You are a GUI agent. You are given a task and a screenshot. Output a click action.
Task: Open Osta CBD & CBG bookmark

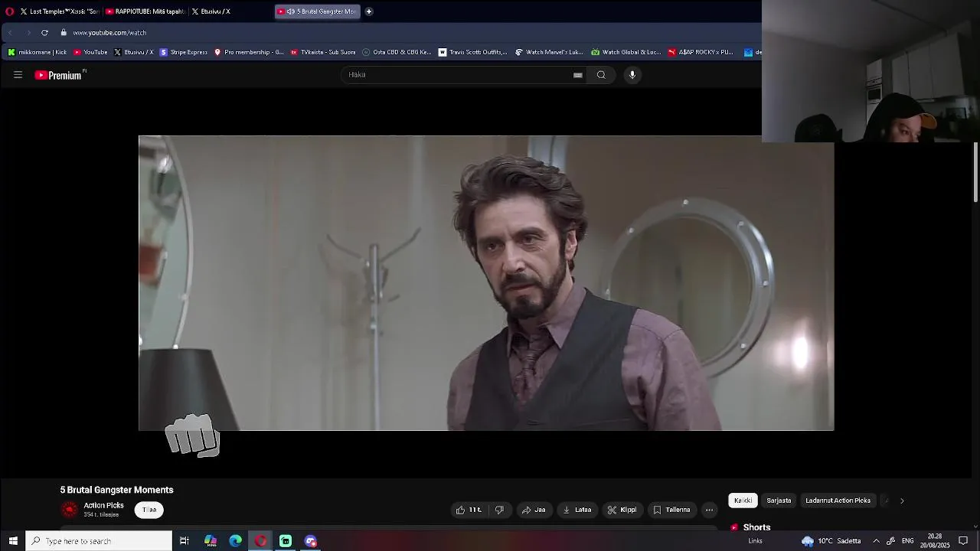coord(397,52)
